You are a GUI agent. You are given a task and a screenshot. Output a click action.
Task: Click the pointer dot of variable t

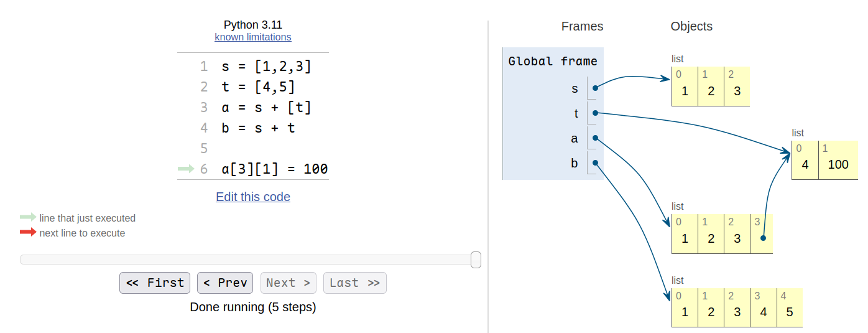[595, 113]
